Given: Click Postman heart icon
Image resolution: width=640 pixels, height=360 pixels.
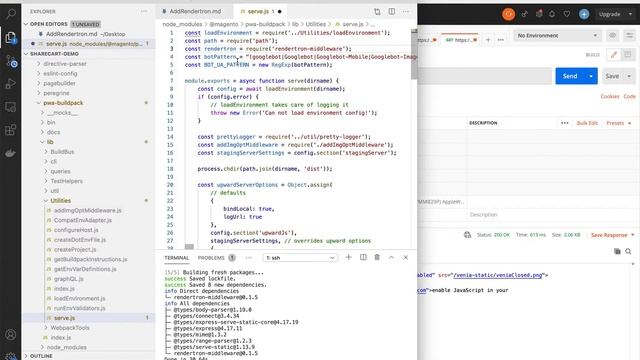Looking at the screenshot, I should pyautogui.click(x=567, y=14).
